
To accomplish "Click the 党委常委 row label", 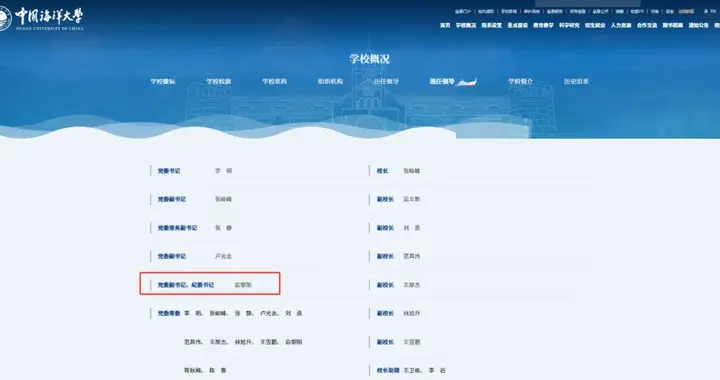I will click(x=169, y=313).
